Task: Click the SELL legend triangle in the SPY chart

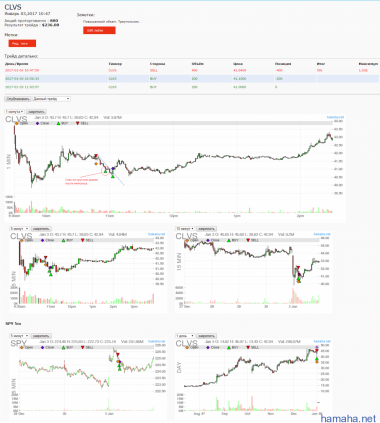Action: [x=83, y=347]
